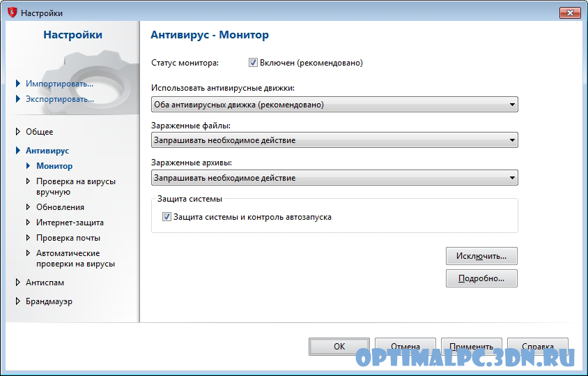The width and height of the screenshot is (588, 376).
Task: Click the Подробно... button
Action: (481, 278)
